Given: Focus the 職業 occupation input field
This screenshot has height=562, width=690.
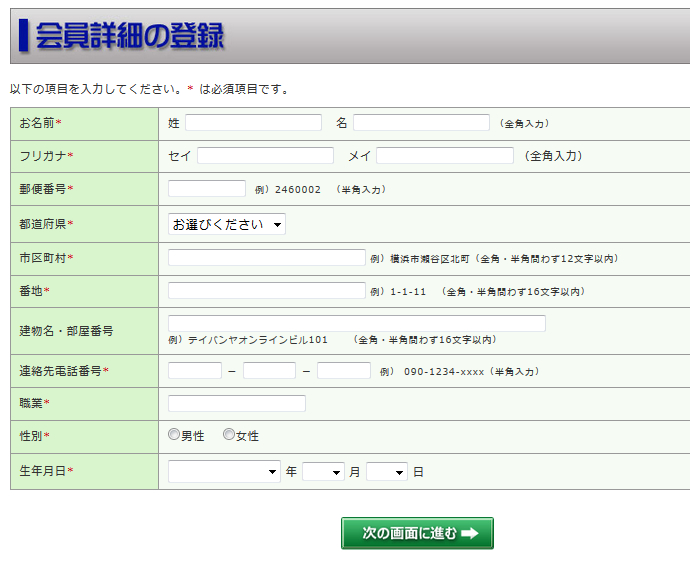Looking at the screenshot, I should (237, 404).
